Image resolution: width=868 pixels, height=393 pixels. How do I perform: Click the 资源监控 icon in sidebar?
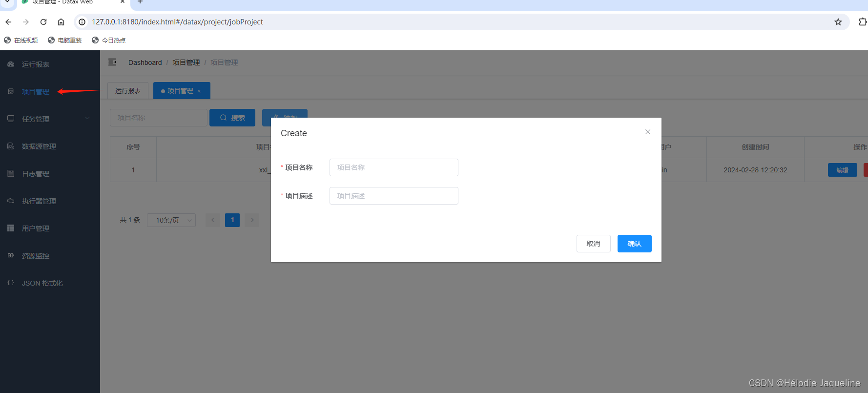tap(11, 255)
